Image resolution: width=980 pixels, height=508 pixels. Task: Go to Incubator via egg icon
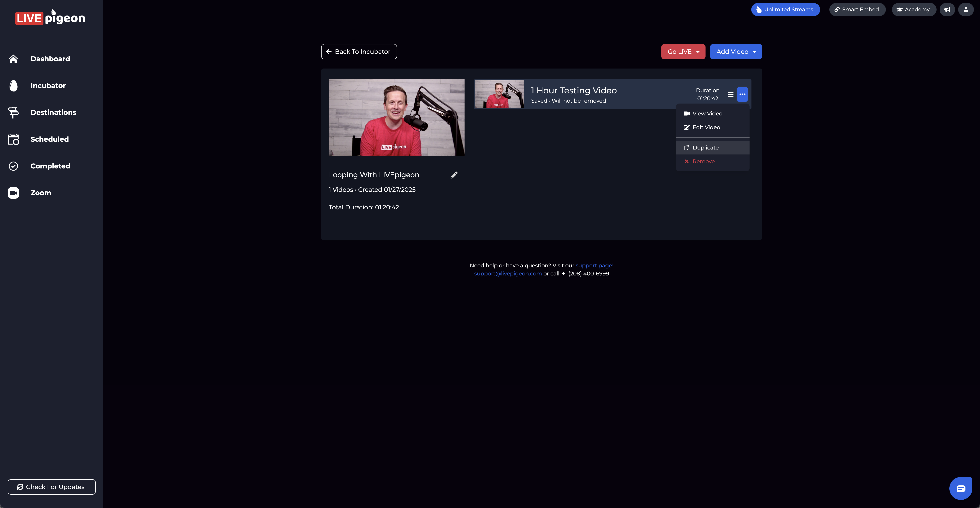[x=14, y=86]
